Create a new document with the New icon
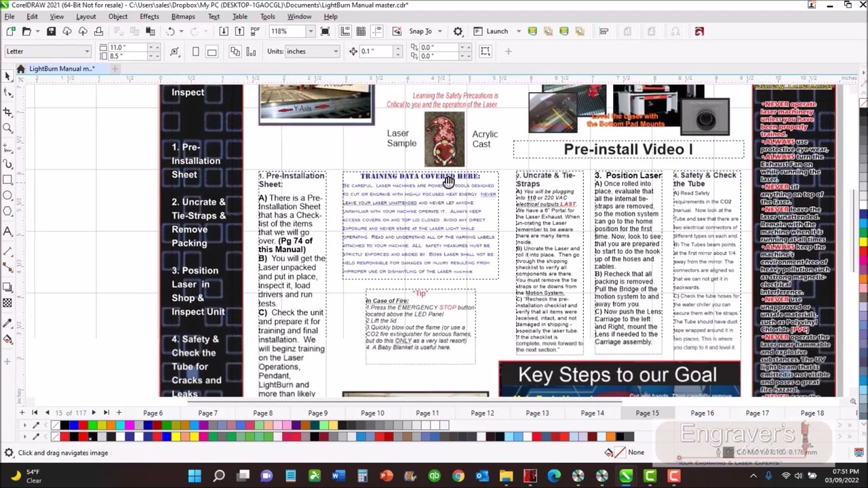This screenshot has height=488, width=868. tap(9, 31)
